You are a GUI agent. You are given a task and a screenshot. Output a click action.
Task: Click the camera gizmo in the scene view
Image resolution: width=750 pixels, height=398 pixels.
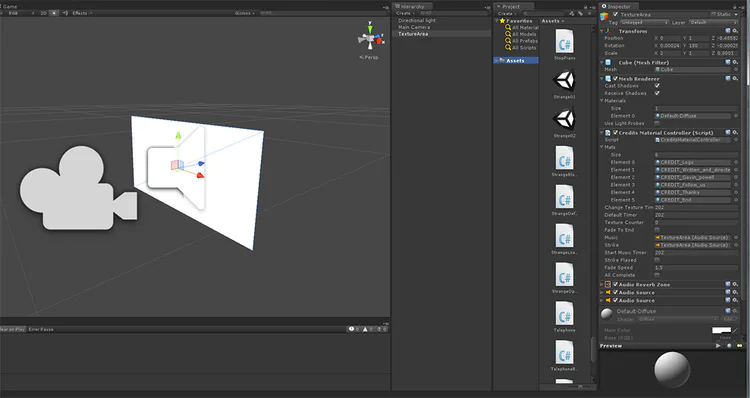point(78,188)
